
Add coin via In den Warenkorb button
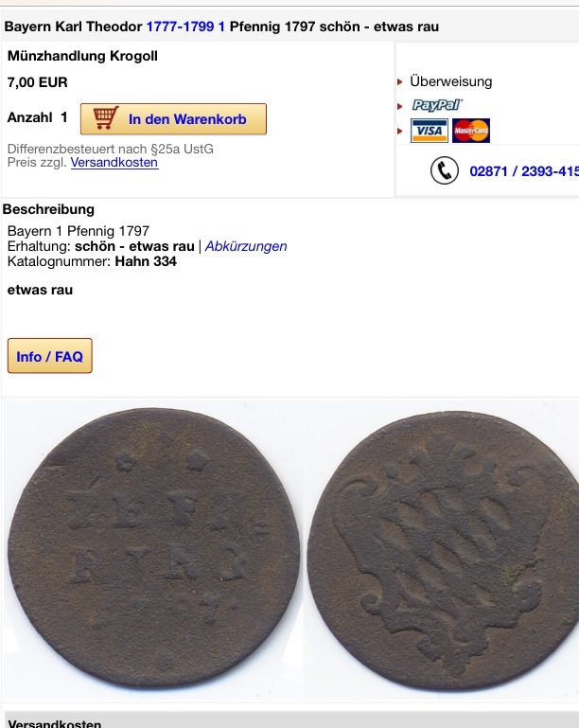pyautogui.click(x=173, y=119)
